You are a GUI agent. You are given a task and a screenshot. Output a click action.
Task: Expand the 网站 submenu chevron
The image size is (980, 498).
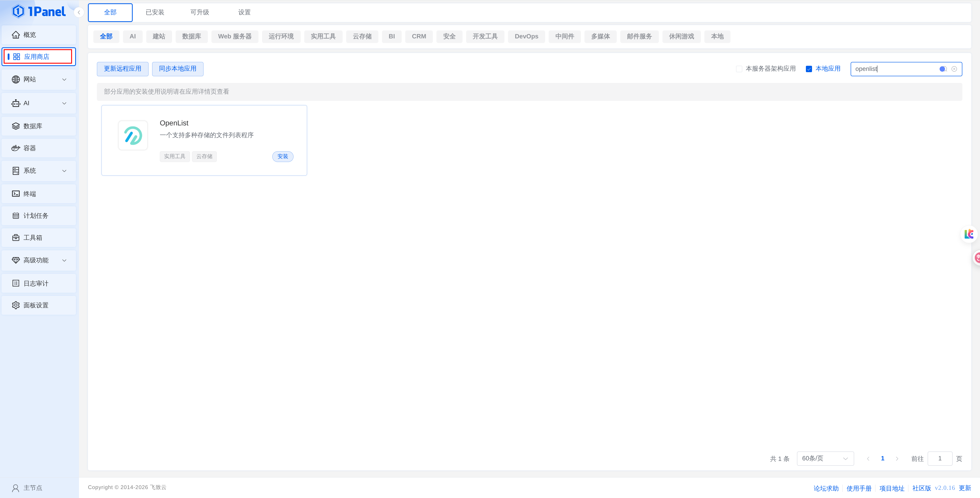[64, 80]
